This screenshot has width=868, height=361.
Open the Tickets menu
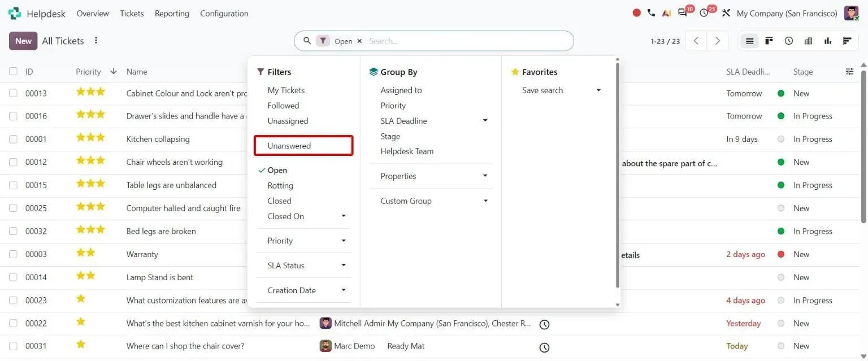(132, 13)
